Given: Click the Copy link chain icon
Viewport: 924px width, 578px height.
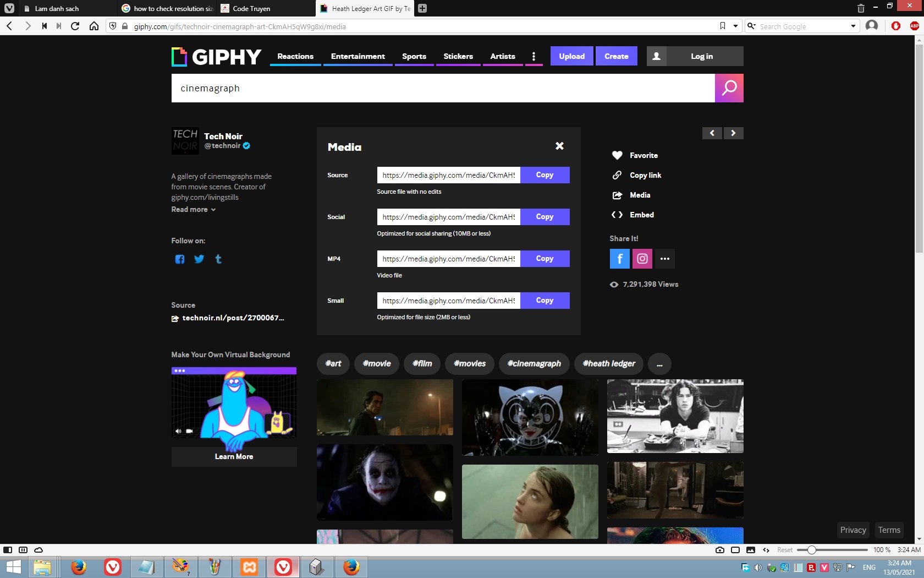Looking at the screenshot, I should [617, 175].
